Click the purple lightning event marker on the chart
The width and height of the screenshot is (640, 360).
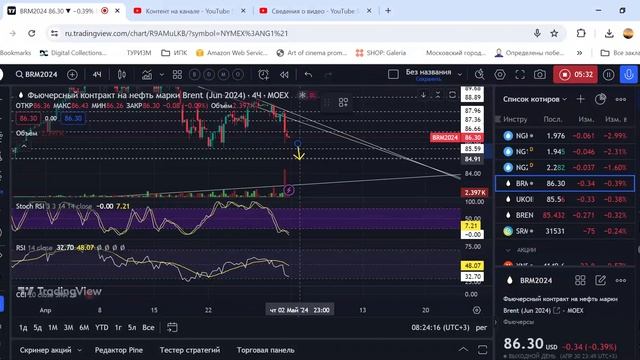tap(289, 190)
